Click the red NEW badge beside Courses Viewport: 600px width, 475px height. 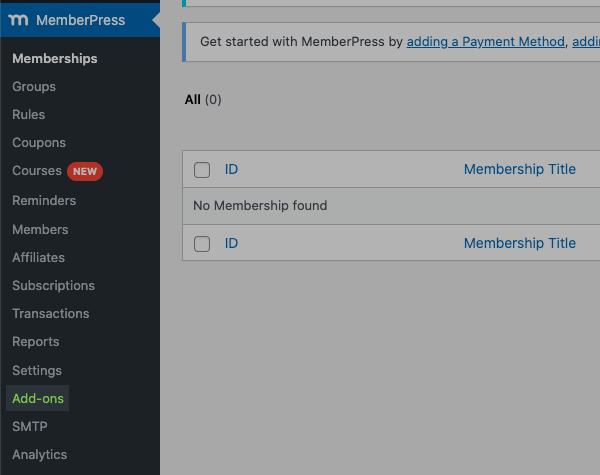pos(85,171)
